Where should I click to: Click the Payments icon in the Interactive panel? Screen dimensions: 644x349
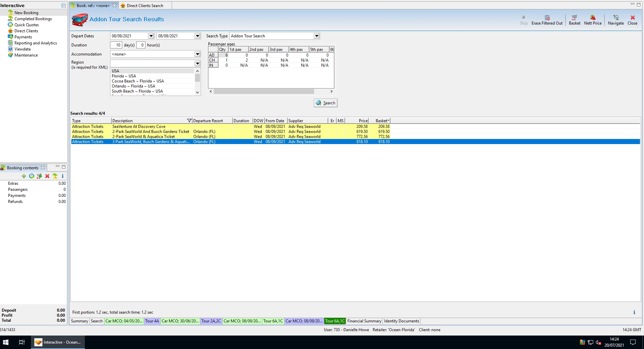coord(10,37)
